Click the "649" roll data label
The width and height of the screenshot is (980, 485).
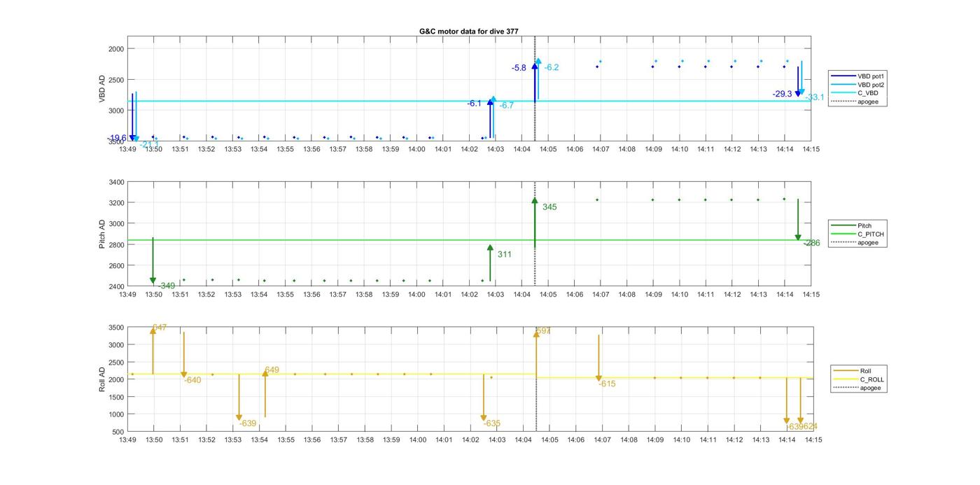(272, 370)
